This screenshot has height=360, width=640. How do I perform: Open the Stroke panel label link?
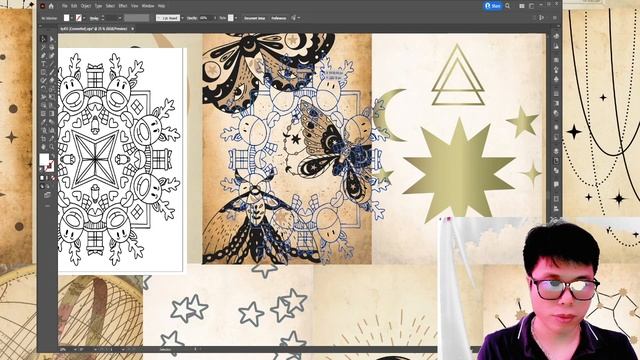tap(94, 18)
